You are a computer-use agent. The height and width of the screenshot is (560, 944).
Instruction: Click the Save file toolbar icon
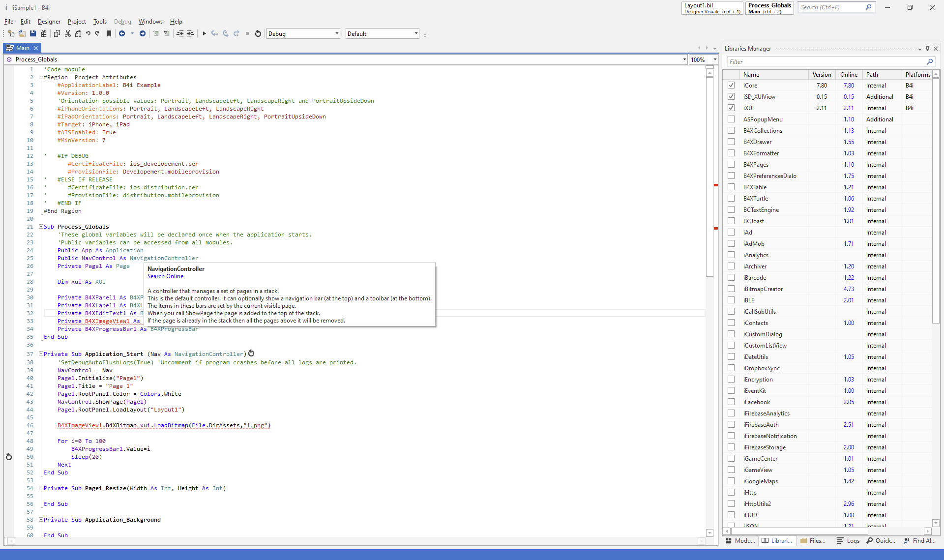(x=33, y=33)
